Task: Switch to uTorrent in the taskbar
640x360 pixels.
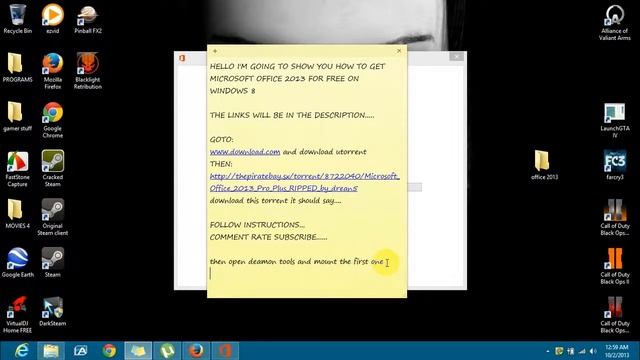Action: point(167,351)
